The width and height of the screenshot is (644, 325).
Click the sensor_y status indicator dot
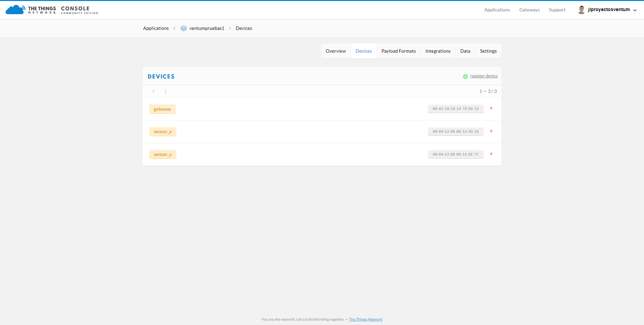pos(491,154)
